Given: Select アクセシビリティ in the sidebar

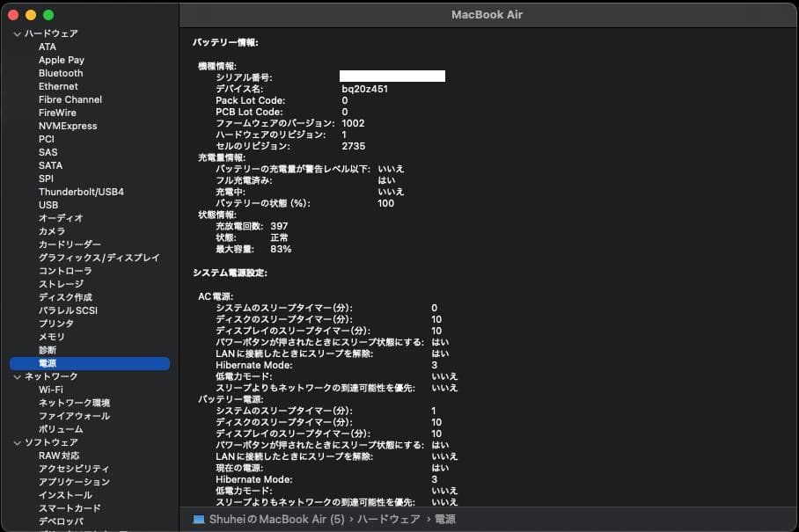Looking at the screenshot, I should 74,470.
